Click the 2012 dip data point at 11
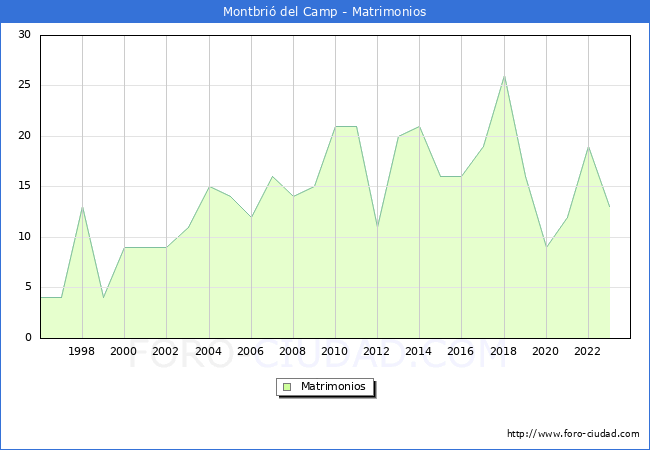Screen dimensions: 650x450 coord(377,227)
